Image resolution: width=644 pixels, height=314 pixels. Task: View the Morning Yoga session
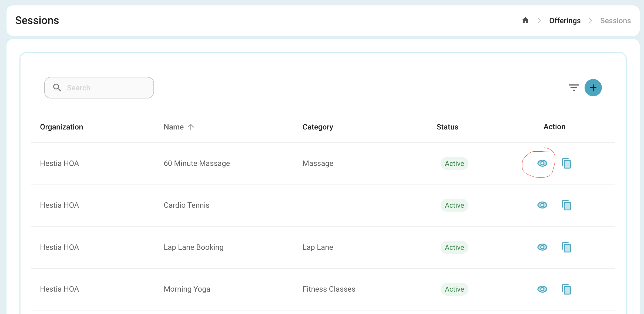[x=542, y=289]
